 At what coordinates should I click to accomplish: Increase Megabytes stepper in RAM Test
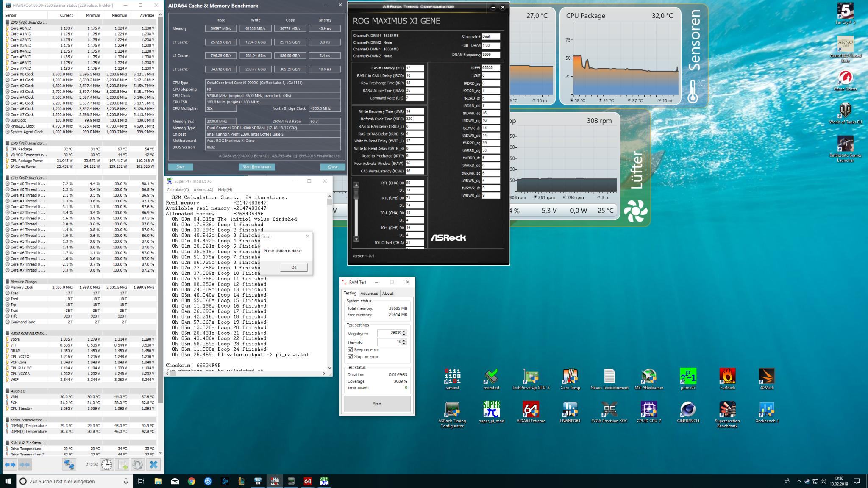pyautogui.click(x=404, y=331)
